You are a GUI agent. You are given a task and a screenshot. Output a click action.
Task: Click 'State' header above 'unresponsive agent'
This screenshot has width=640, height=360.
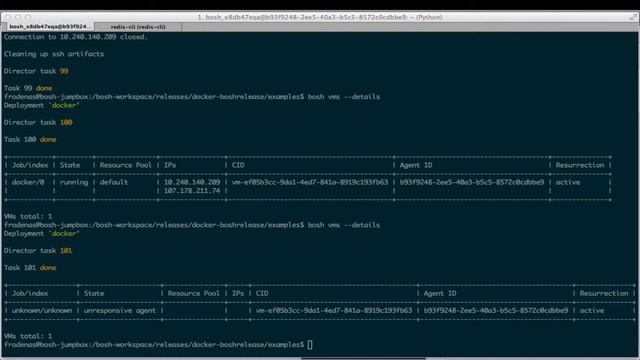coord(94,293)
